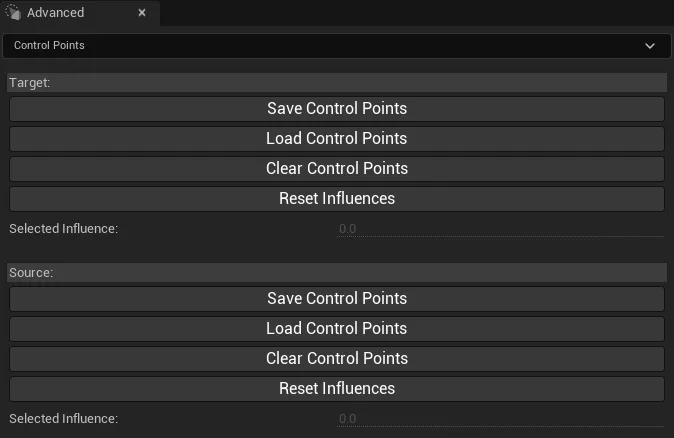Expand the chevron arrow on Control Points combo
674x438 pixels.
(x=650, y=46)
